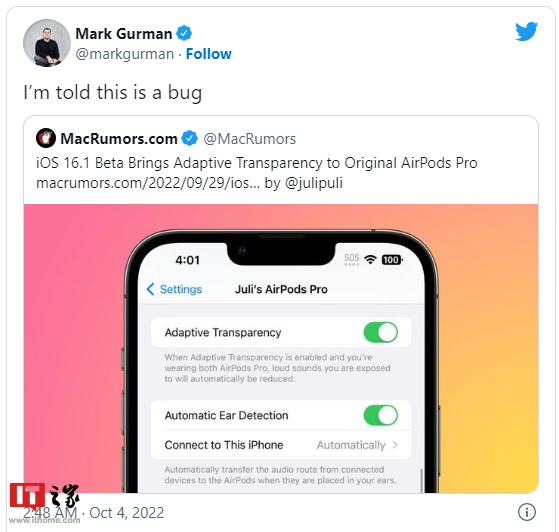Toggle the Adaptive Transparency switch
This screenshot has height=532, width=559.
[381, 332]
